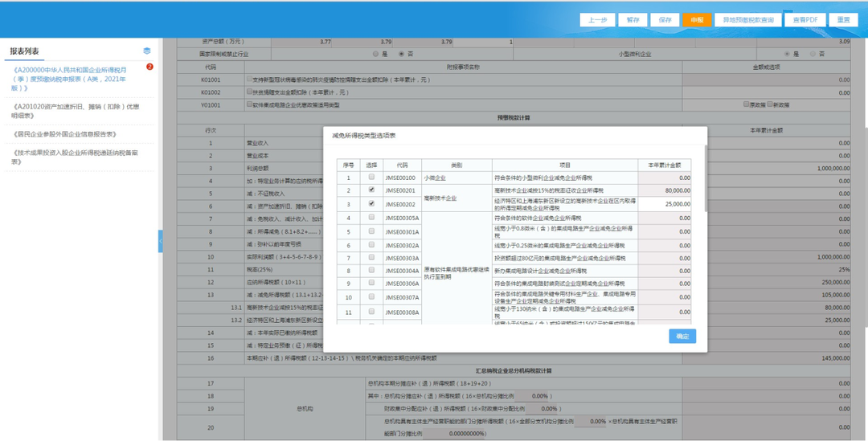Click the dialog's vertical scrollbar
The image size is (868, 441).
pos(706,178)
